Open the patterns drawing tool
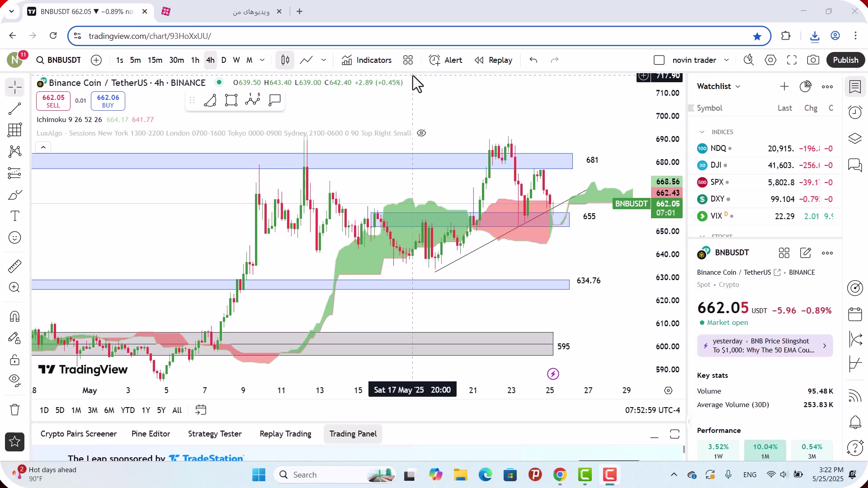Image resolution: width=868 pixels, height=488 pixels. 15,151
